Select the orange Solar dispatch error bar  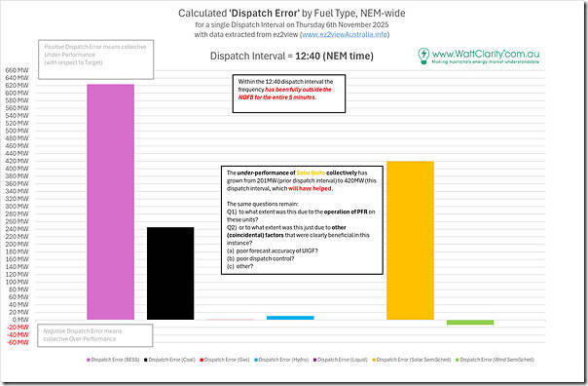click(410, 241)
